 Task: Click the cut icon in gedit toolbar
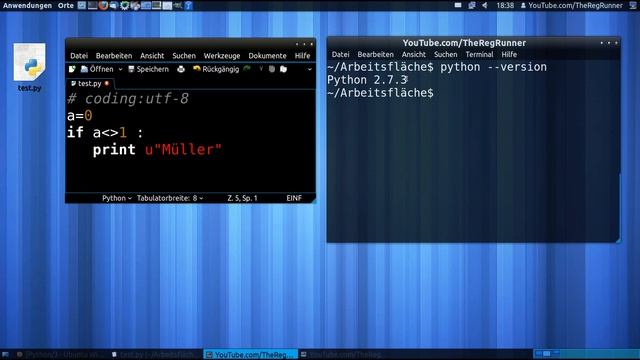261,69
